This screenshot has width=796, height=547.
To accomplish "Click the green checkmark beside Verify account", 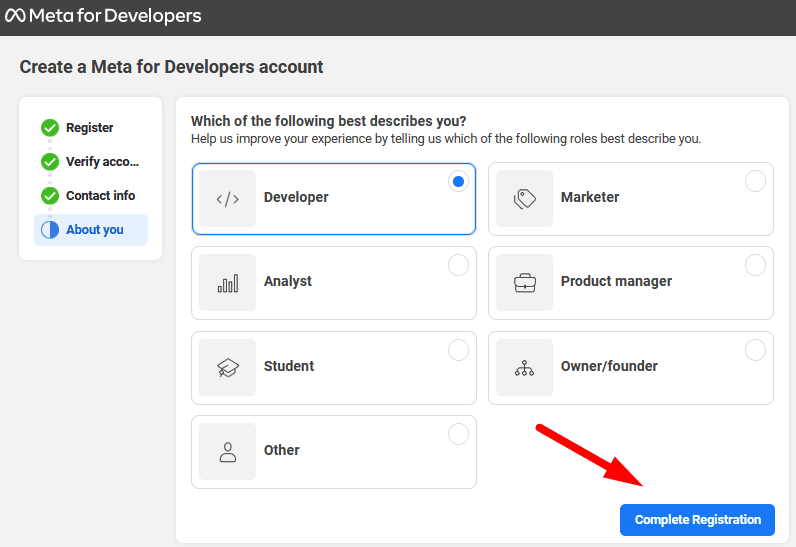I will 50,162.
